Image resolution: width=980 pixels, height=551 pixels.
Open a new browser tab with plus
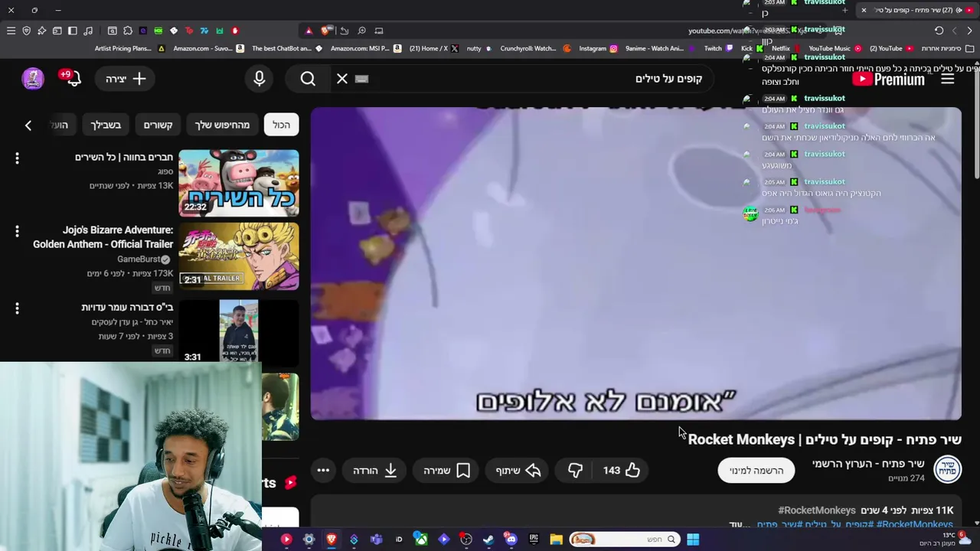coord(845,10)
